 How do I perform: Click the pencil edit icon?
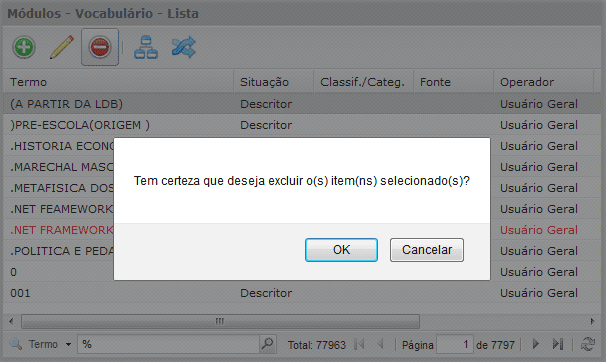click(62, 47)
